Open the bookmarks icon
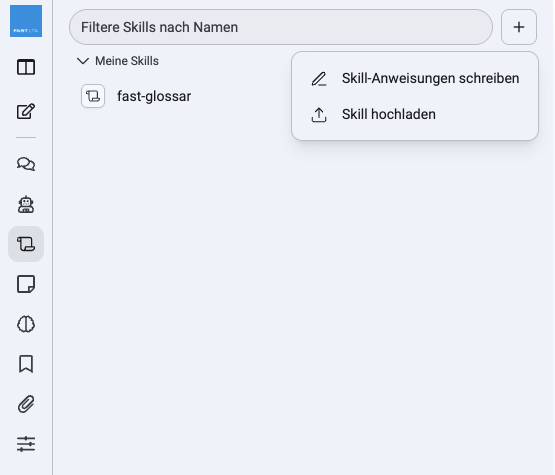Image resolution: width=555 pixels, height=475 pixels. pyautogui.click(x=26, y=364)
